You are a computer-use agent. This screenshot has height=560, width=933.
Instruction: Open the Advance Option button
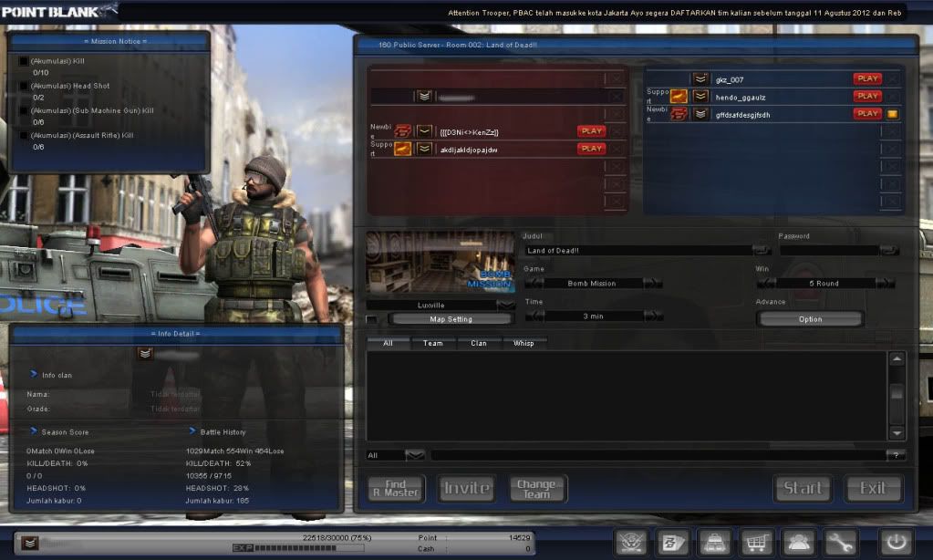tap(810, 319)
